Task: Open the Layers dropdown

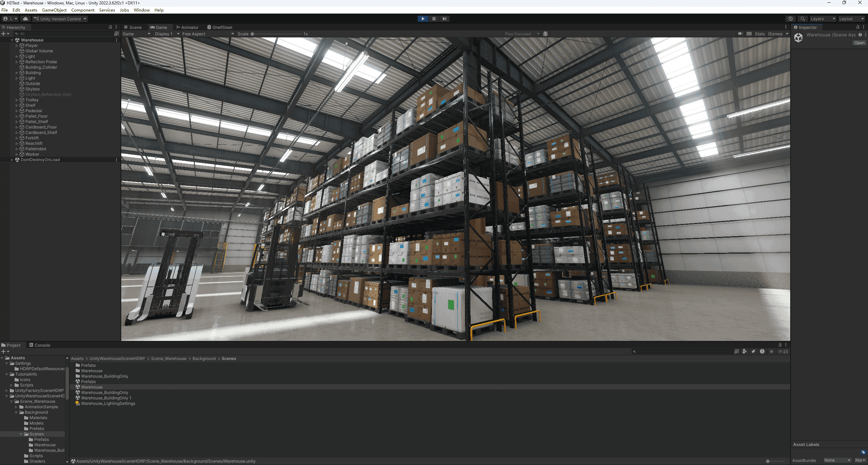Action: (822, 19)
